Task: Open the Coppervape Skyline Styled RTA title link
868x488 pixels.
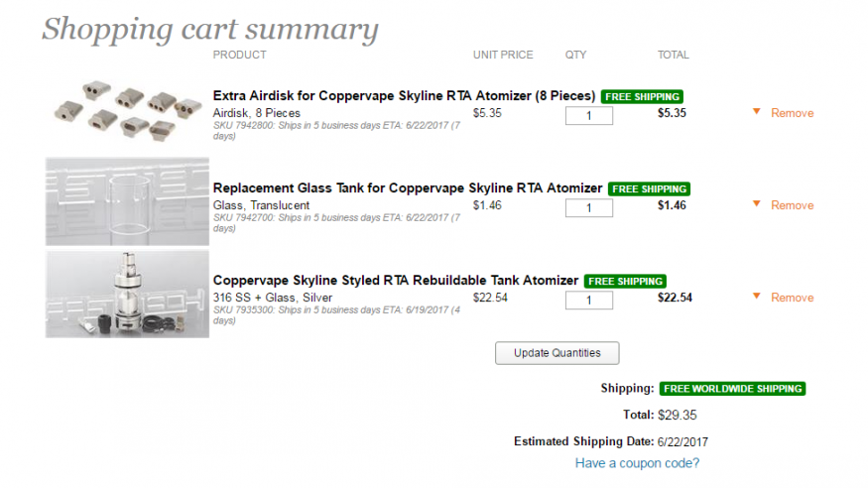Action: (395, 281)
